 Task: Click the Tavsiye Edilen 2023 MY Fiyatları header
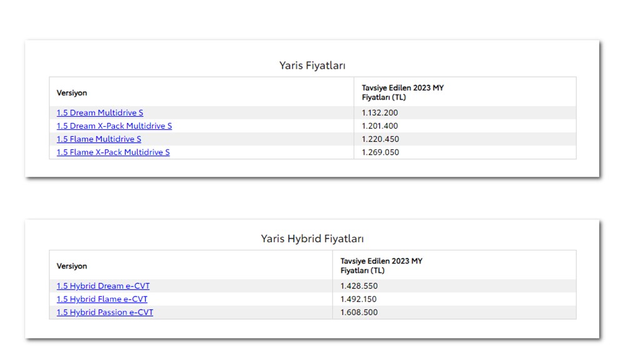point(402,92)
